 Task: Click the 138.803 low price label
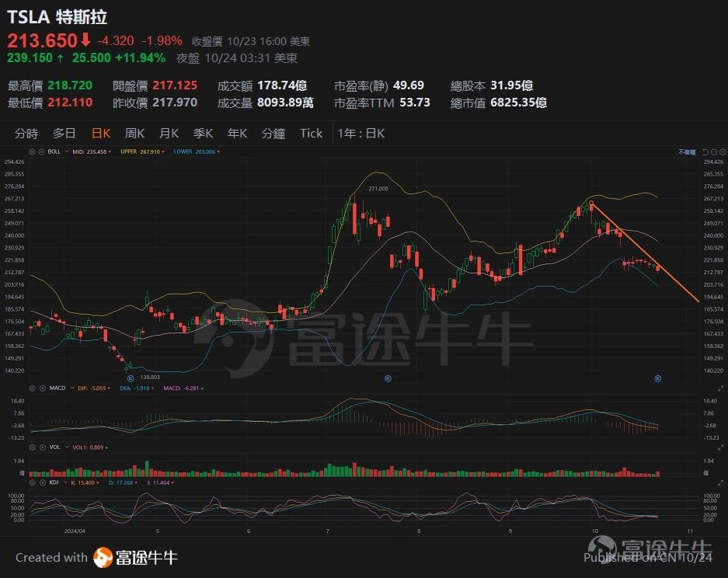coord(150,378)
